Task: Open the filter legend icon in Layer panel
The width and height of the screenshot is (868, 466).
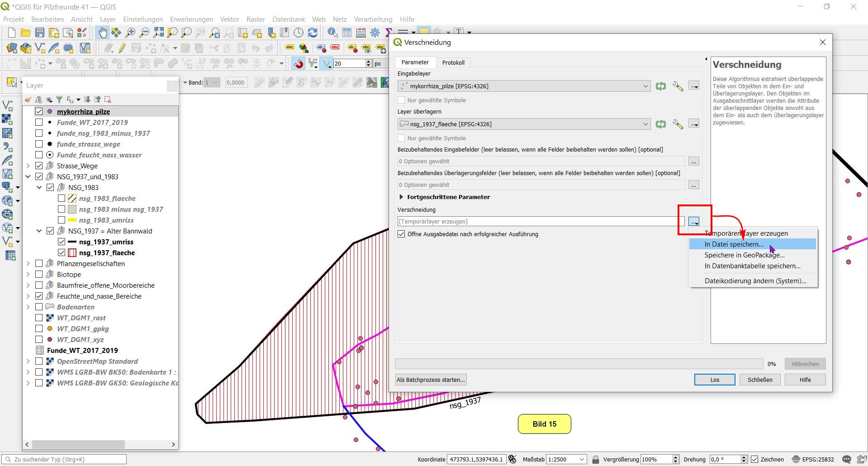Action: (x=59, y=100)
